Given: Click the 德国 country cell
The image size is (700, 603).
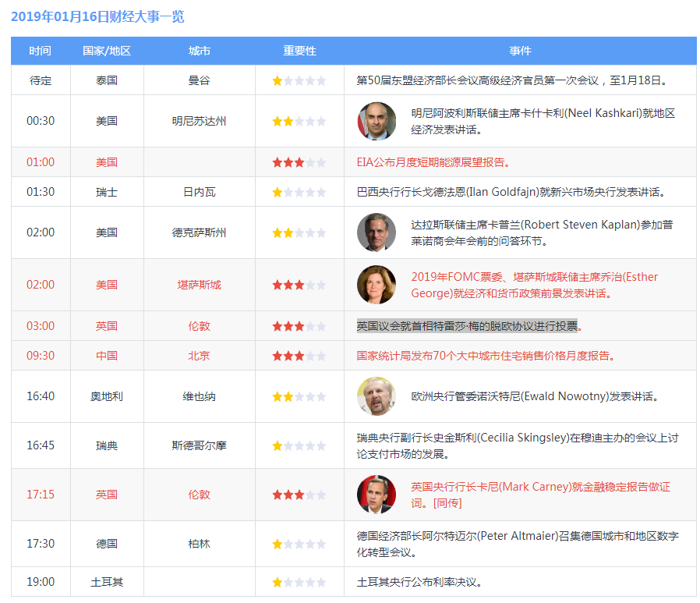Looking at the screenshot, I should (107, 544).
